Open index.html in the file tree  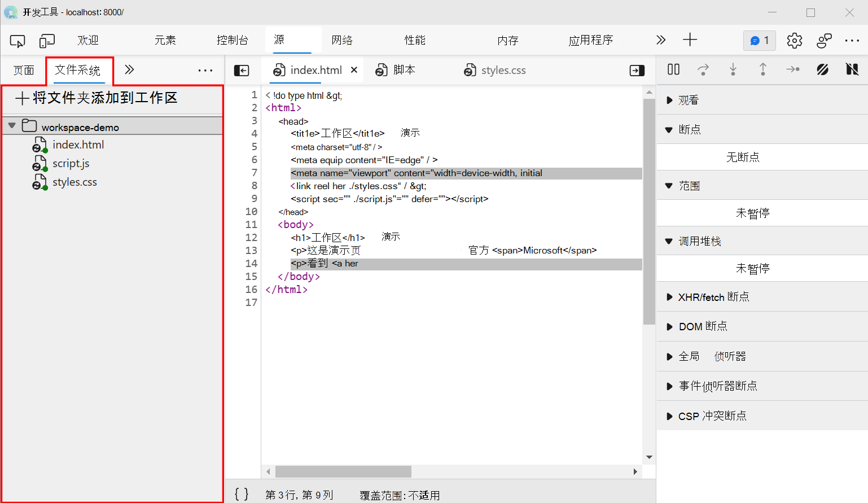click(x=78, y=145)
